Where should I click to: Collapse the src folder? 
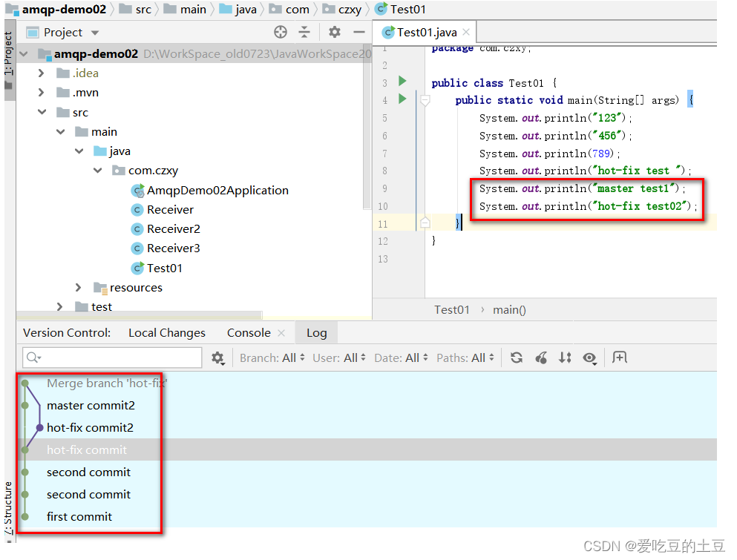tap(42, 112)
